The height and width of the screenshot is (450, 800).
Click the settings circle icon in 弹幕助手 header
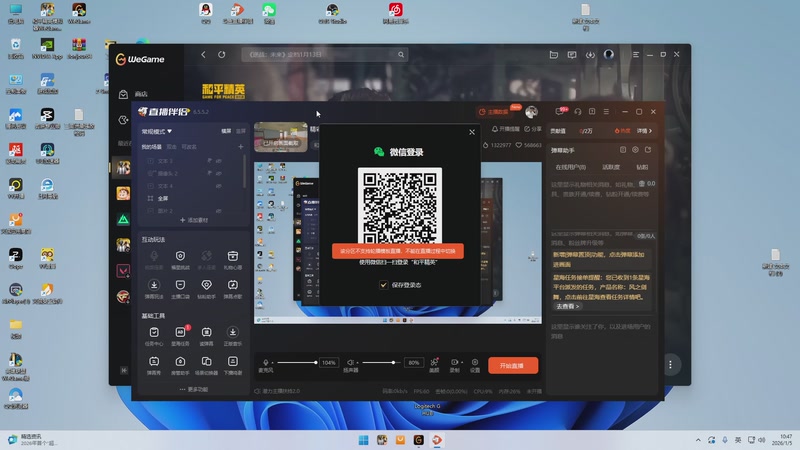635,150
